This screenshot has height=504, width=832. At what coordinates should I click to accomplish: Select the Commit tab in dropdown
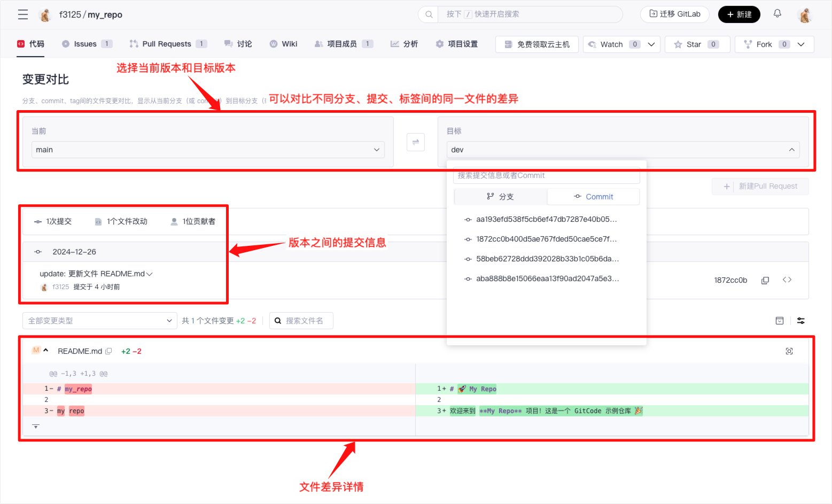point(593,197)
